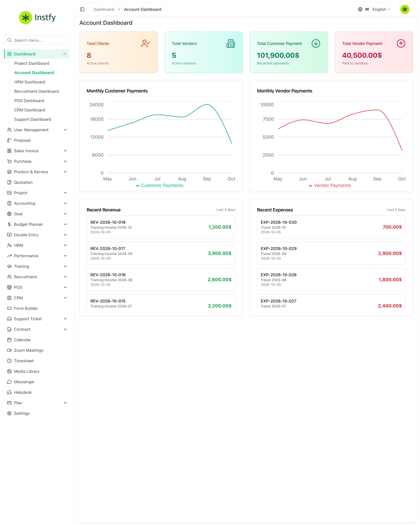This screenshot has height=525, width=420.
Task: Expand the Recruitment submenu chevron
Action: click(65, 277)
